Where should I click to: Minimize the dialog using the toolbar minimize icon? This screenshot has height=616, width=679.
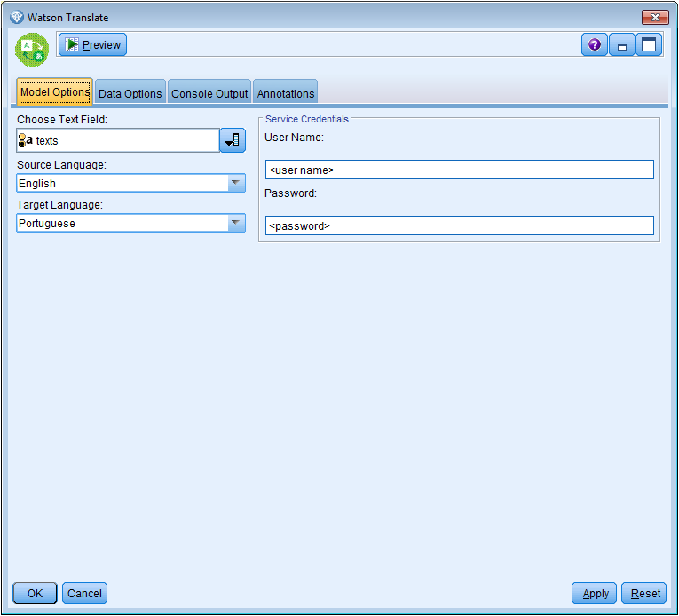[x=622, y=44]
